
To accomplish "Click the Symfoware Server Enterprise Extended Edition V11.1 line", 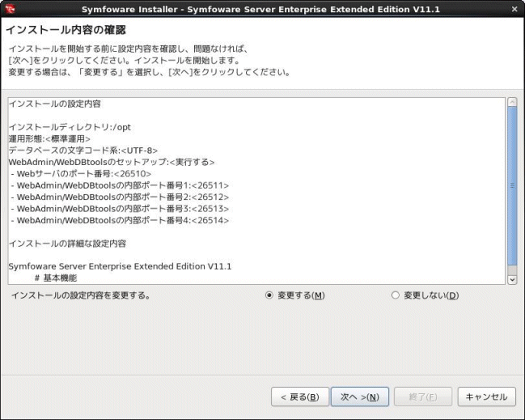I will pos(120,266).
